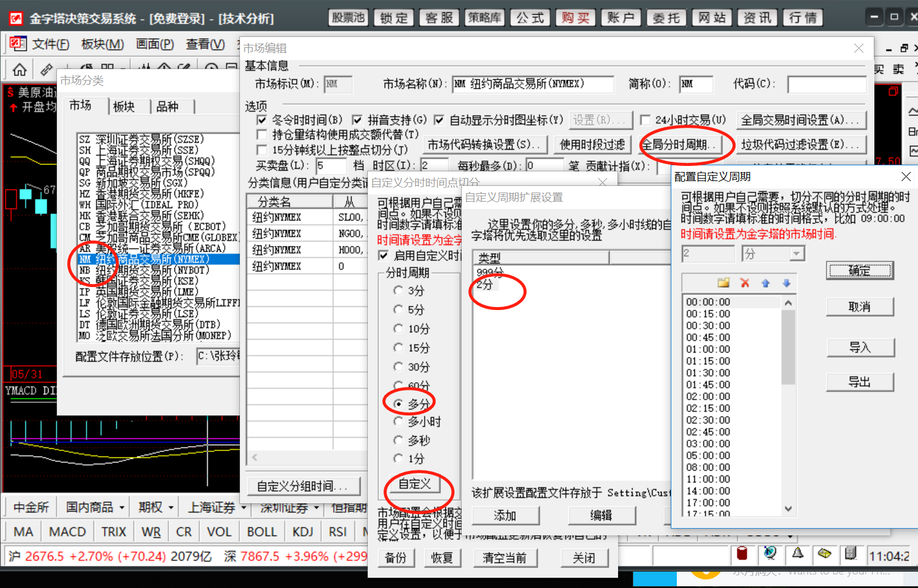Click the blue move-down arrow icon
This screenshot has height=588, width=918.
pos(786,283)
